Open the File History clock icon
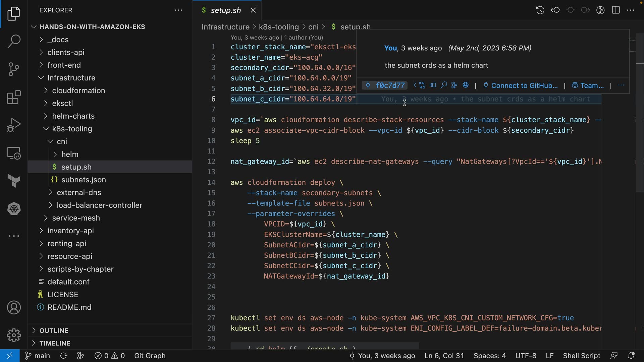Screen dimensions: 644x362 pos(540,10)
